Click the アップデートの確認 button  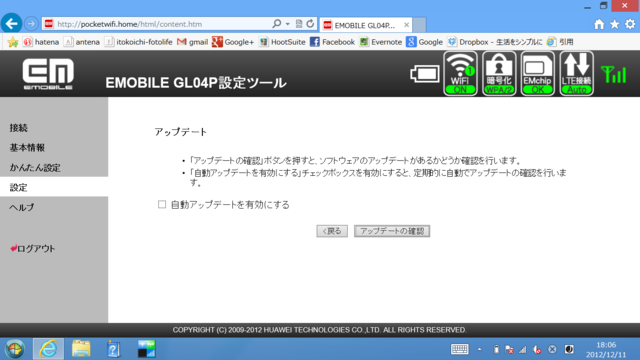[392, 231]
